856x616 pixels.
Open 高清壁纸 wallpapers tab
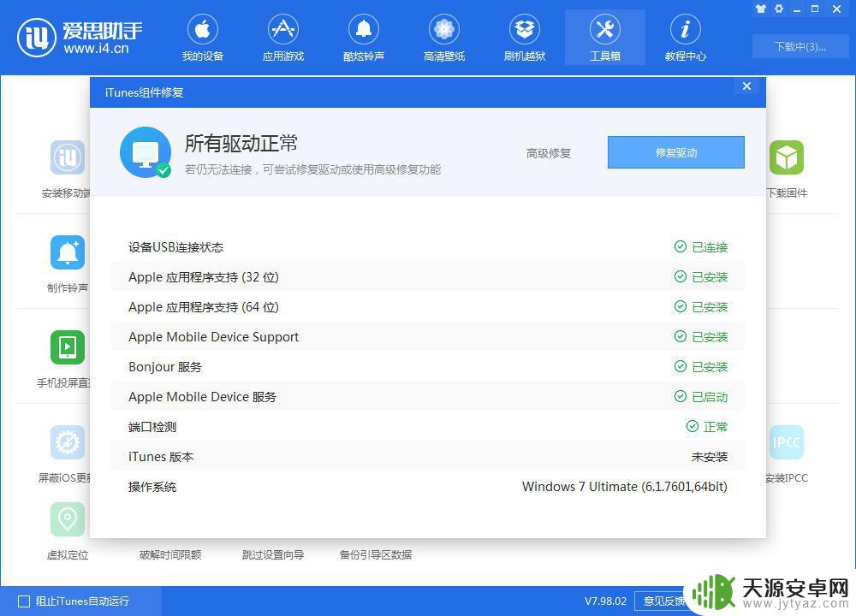443,37
